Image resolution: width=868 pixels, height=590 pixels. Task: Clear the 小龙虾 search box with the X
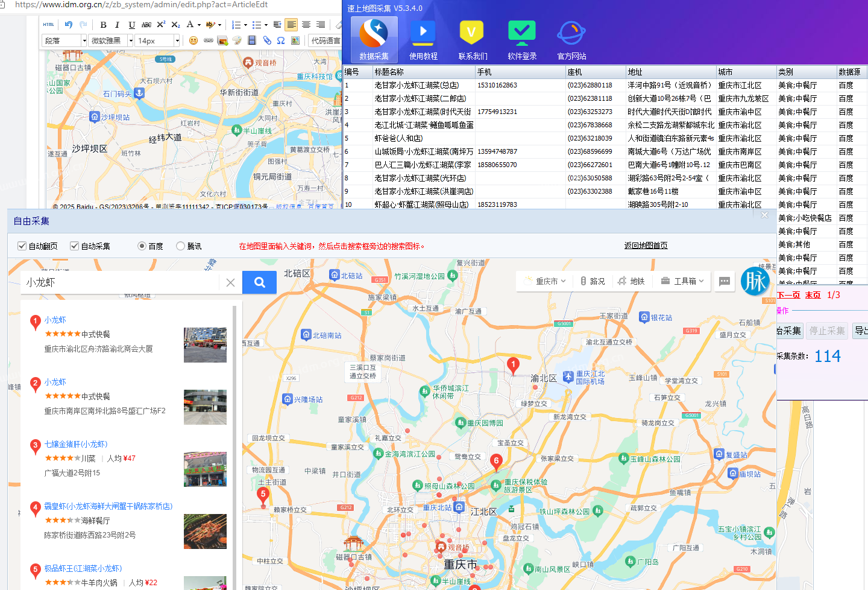(x=230, y=282)
